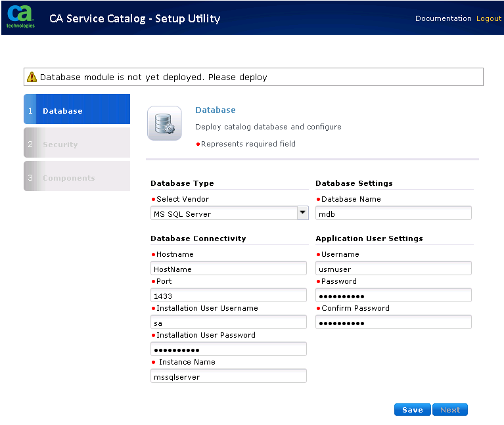504x425 pixels.
Task: Select the Components step tab
Action: click(77, 177)
